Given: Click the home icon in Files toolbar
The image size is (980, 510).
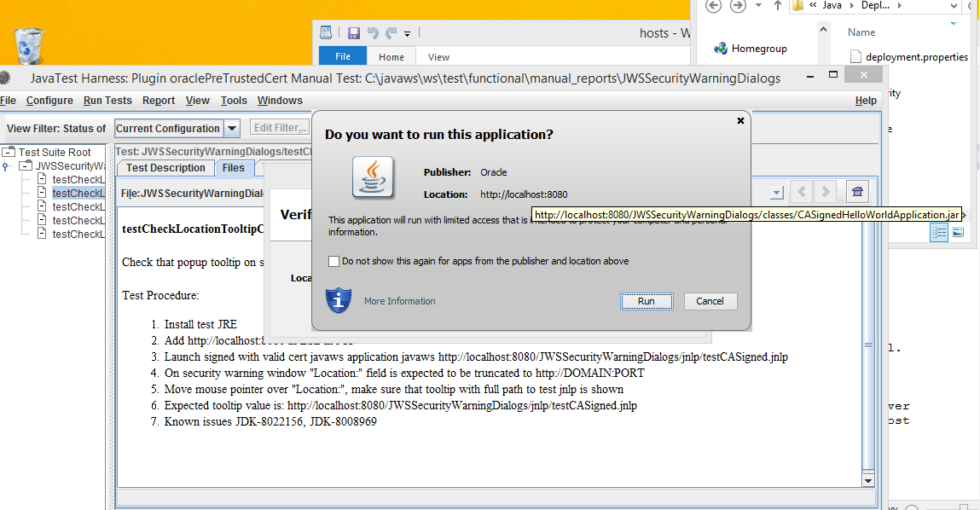Looking at the screenshot, I should coord(857,191).
